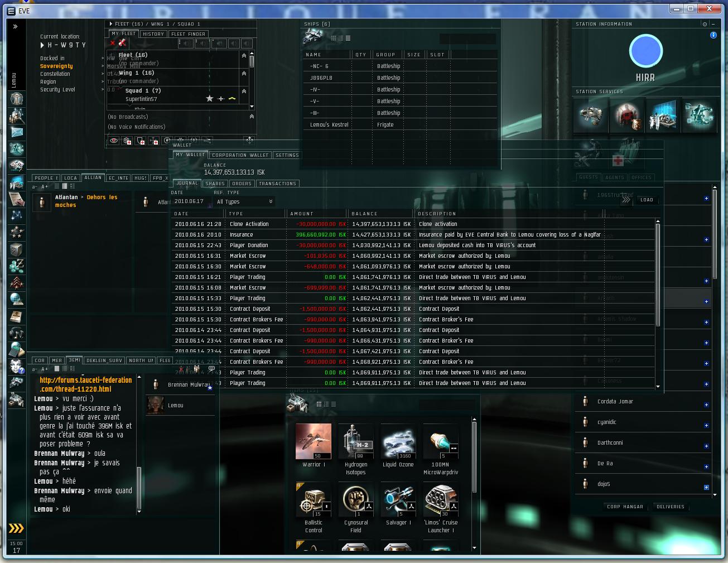Click the star icon beside Supertintin57
The width and height of the screenshot is (728, 563).
tap(210, 99)
